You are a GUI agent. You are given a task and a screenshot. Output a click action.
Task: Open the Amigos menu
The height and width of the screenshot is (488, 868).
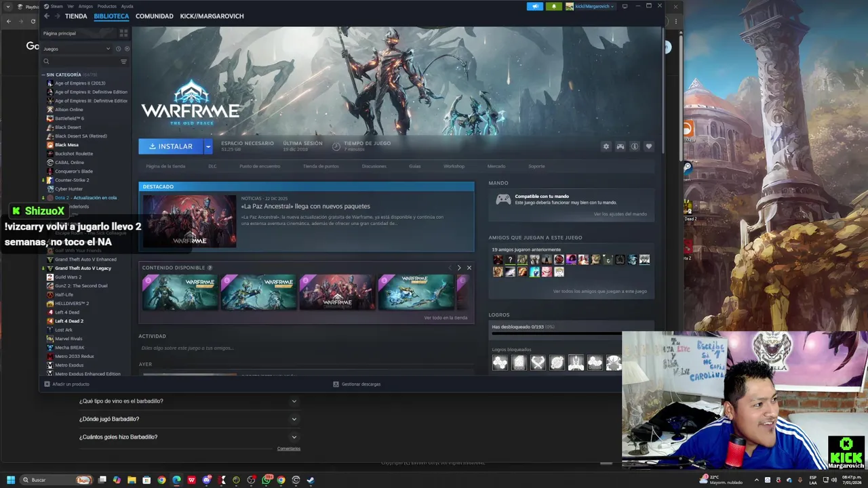(x=85, y=6)
